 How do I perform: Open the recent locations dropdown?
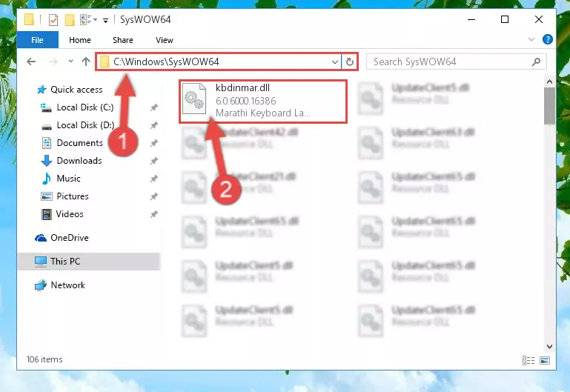tap(70, 62)
